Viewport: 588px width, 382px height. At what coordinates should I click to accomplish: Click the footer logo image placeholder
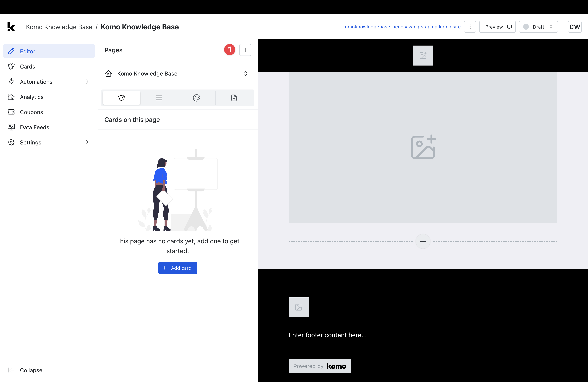coord(298,307)
